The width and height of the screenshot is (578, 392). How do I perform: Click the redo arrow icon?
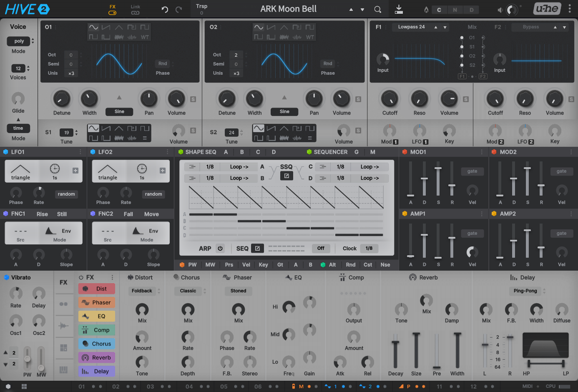click(179, 9)
